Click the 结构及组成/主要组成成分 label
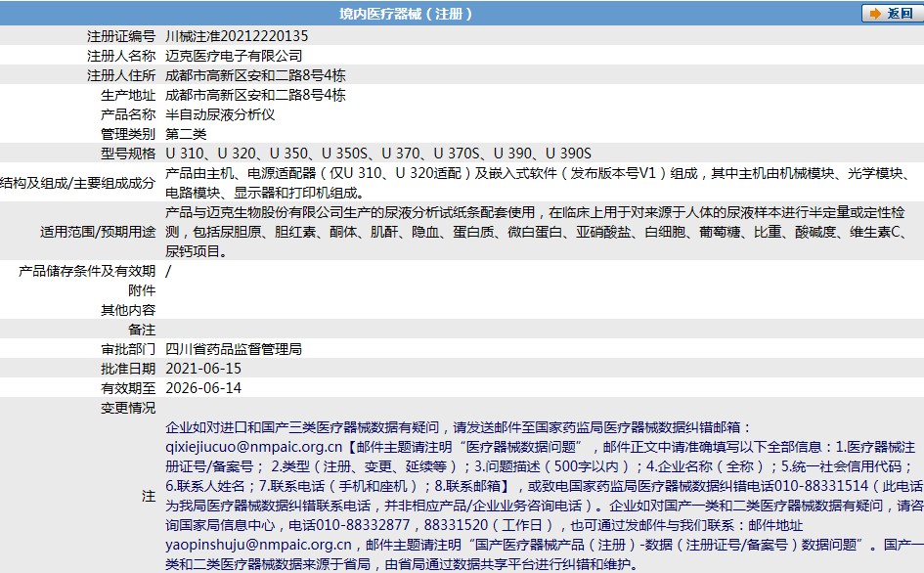The height and width of the screenshot is (573, 924). pyautogui.click(x=78, y=183)
